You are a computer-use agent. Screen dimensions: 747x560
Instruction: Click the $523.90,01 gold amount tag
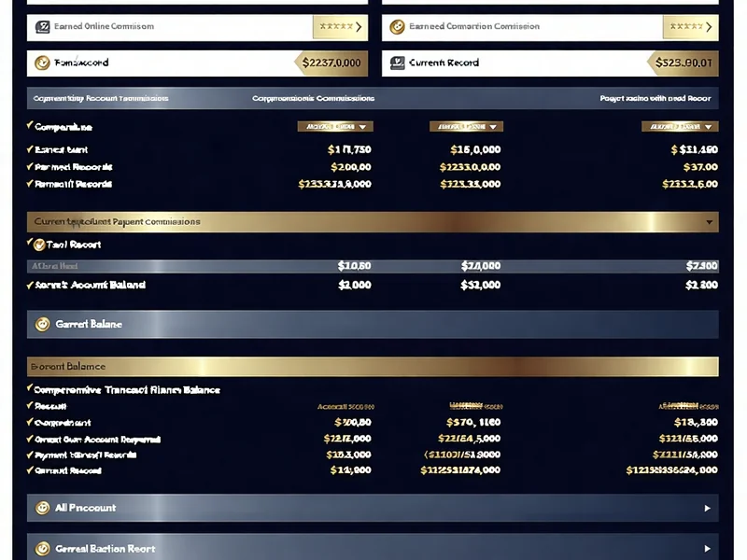(x=684, y=63)
